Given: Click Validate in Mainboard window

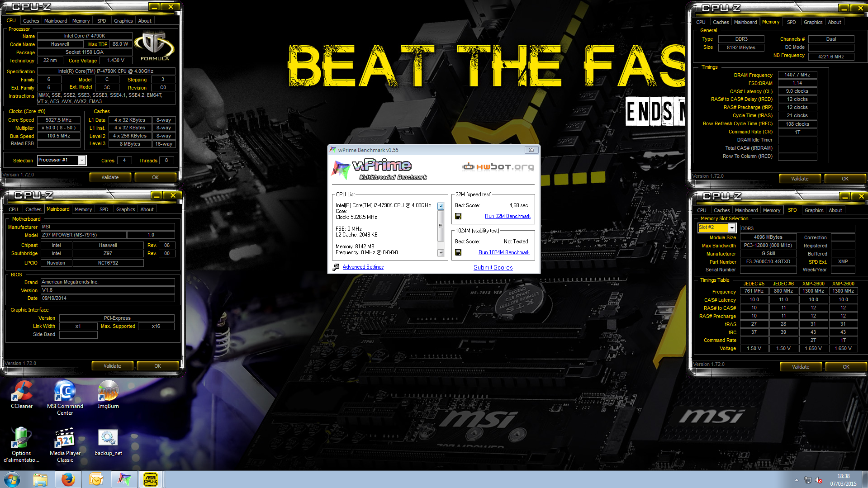Looking at the screenshot, I should point(112,366).
